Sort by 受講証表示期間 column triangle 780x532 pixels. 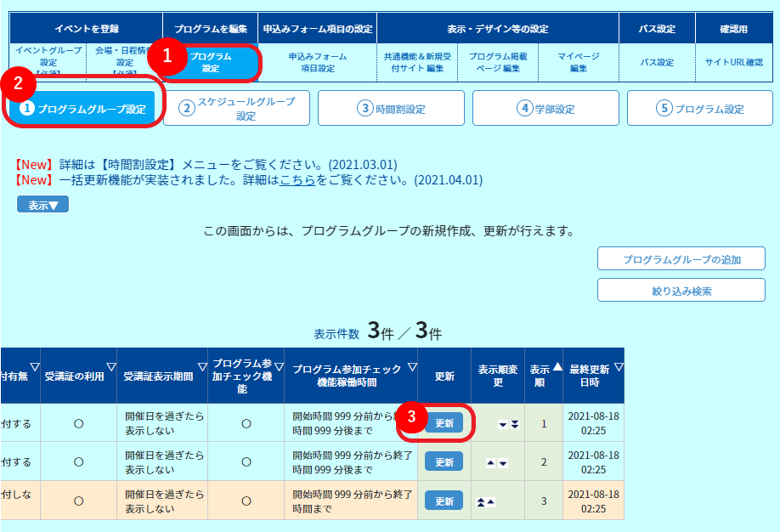202,367
